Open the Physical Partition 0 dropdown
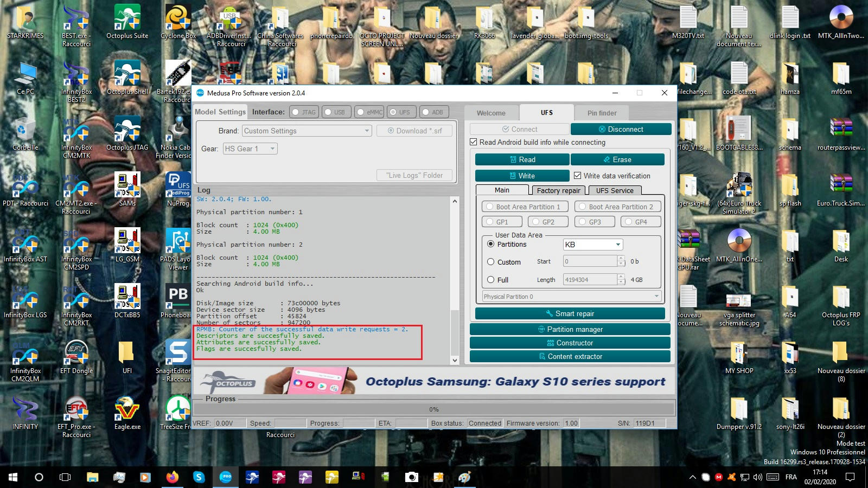 tap(570, 296)
